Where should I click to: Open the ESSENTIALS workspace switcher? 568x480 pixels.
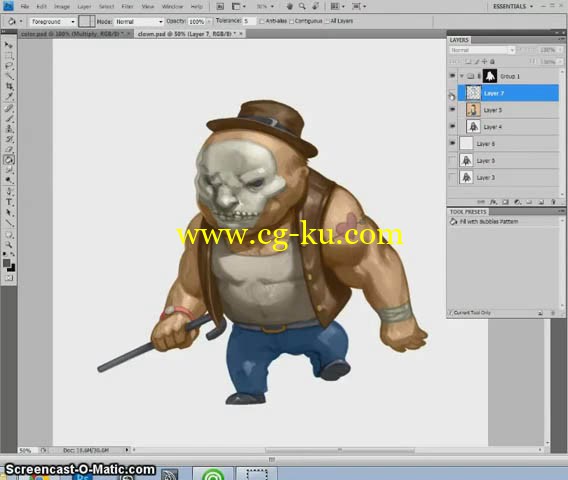click(x=513, y=6)
